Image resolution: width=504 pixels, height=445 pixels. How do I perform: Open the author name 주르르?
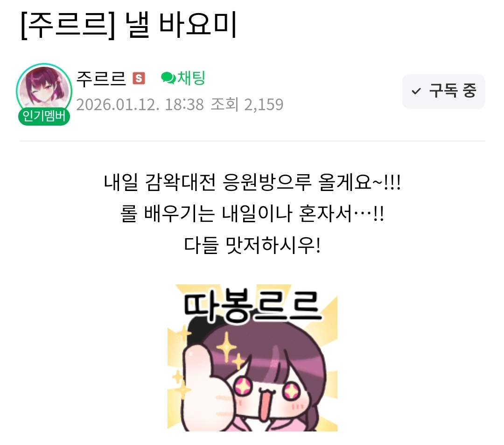101,78
